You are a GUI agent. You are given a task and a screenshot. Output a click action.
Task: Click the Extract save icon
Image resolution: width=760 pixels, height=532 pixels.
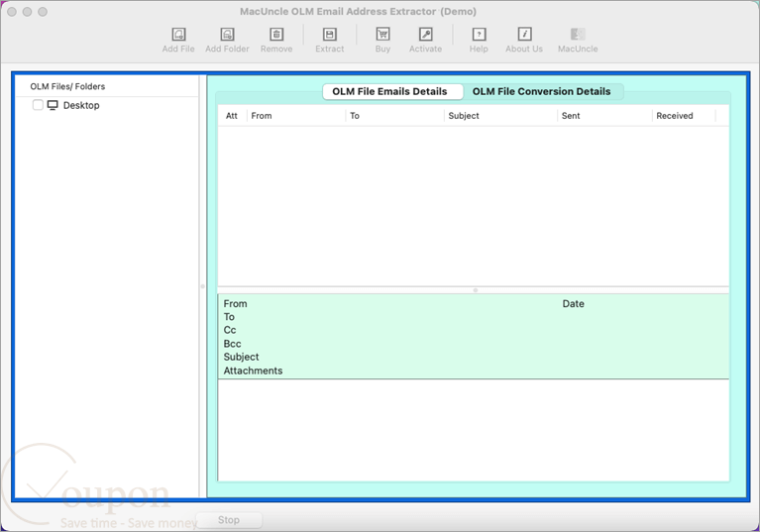[x=330, y=35]
